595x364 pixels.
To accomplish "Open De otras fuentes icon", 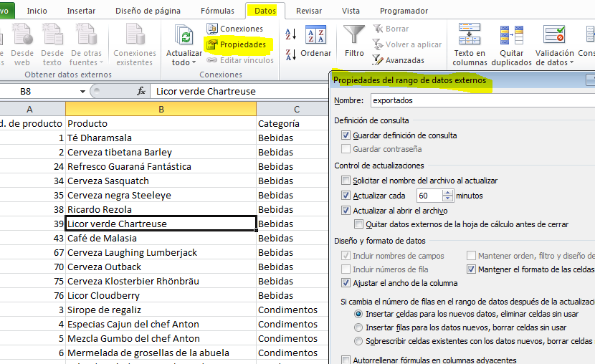I will coord(87,35).
